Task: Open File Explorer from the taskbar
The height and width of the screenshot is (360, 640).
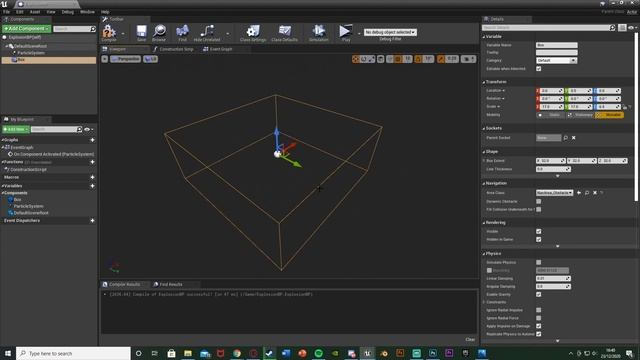Action: pos(188,353)
